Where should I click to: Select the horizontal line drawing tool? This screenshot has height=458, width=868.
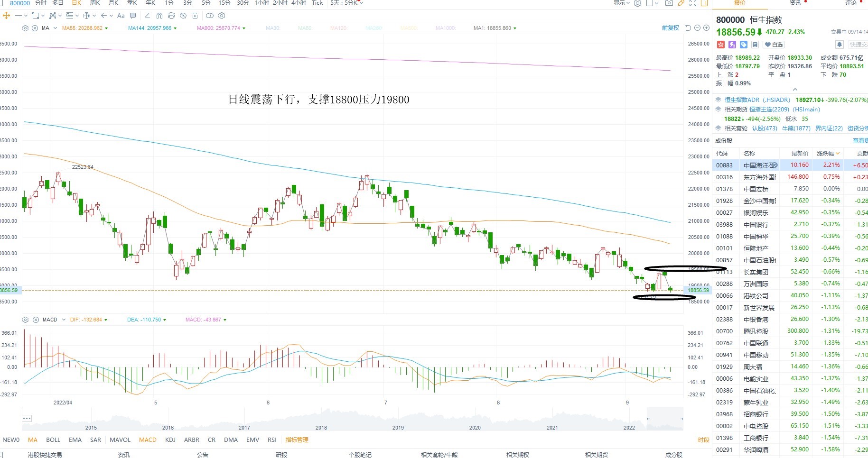(x=19, y=16)
